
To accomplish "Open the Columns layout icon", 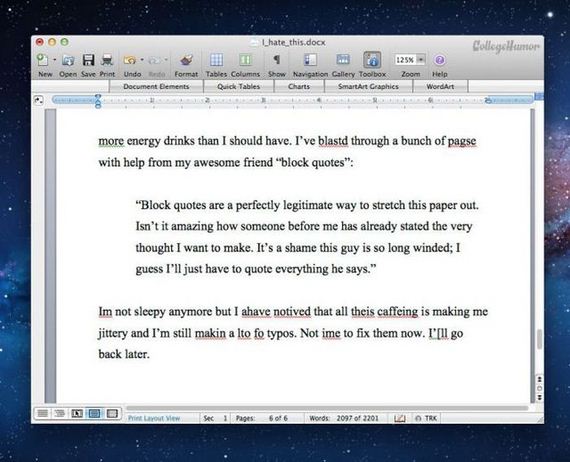I will click(x=245, y=60).
